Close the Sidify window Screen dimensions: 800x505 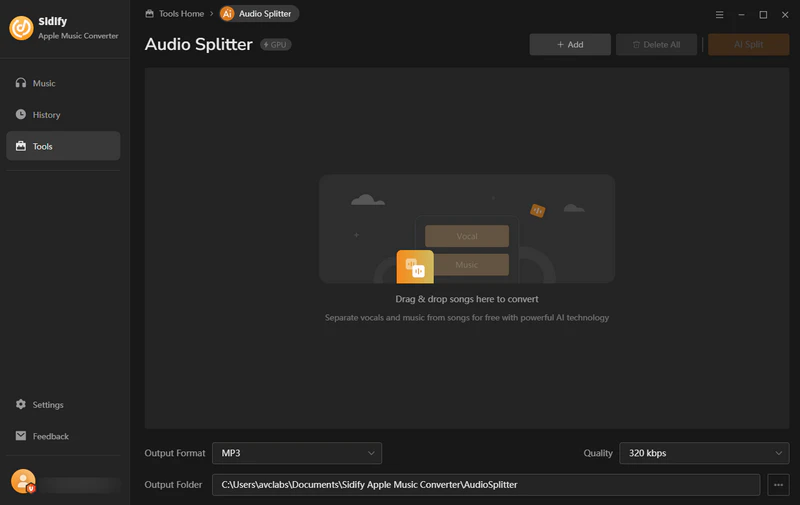pyautogui.click(x=785, y=15)
